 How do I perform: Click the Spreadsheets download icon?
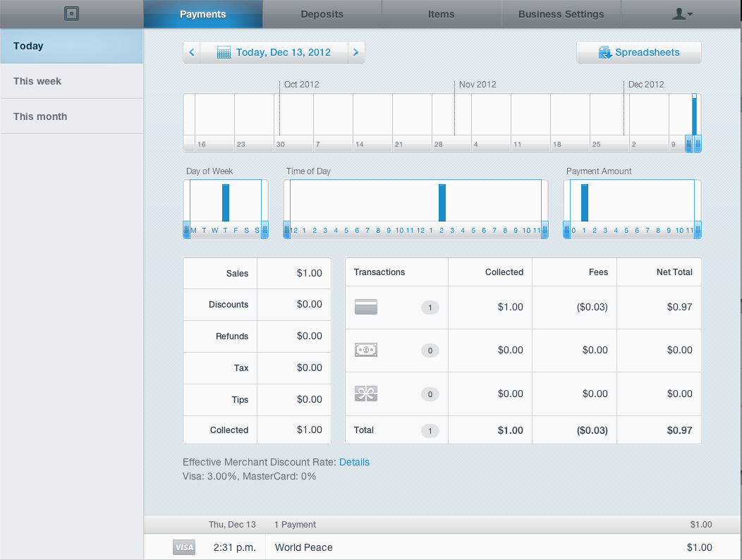click(x=604, y=51)
